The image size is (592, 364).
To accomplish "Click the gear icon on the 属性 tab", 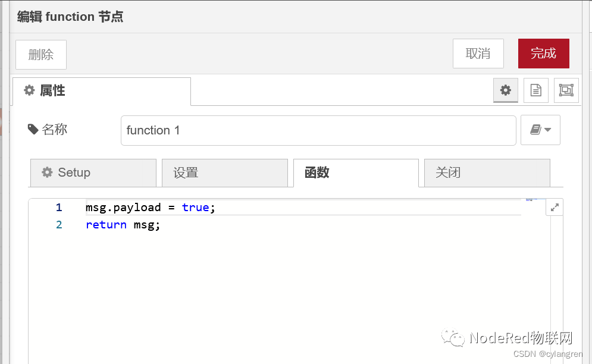I will tap(29, 90).
